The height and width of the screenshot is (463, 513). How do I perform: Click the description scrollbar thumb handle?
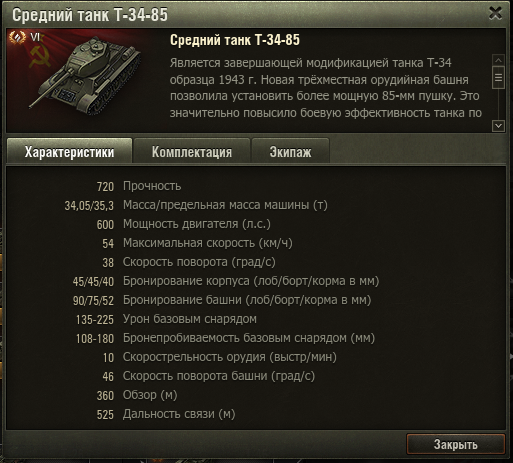click(x=498, y=77)
